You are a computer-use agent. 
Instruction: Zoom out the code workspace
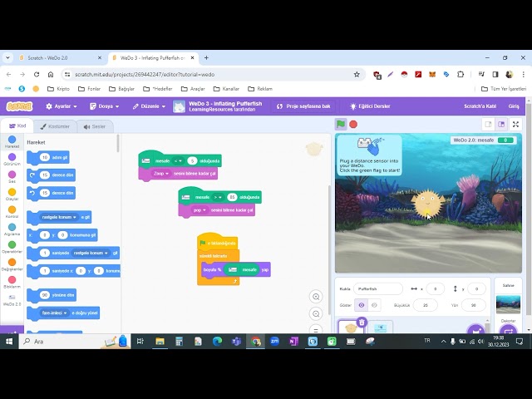tap(316, 314)
